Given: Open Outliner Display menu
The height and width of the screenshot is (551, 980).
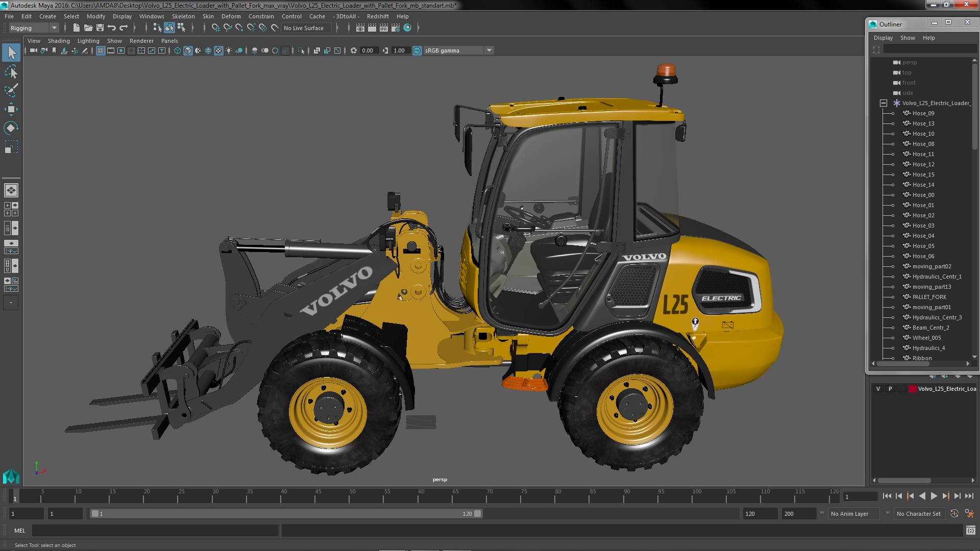Looking at the screenshot, I should click(883, 38).
